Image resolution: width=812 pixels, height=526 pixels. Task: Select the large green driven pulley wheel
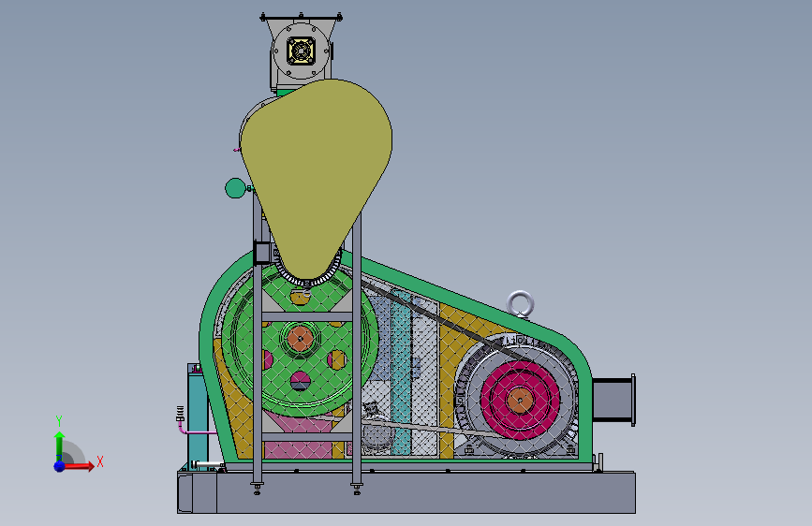click(301, 339)
